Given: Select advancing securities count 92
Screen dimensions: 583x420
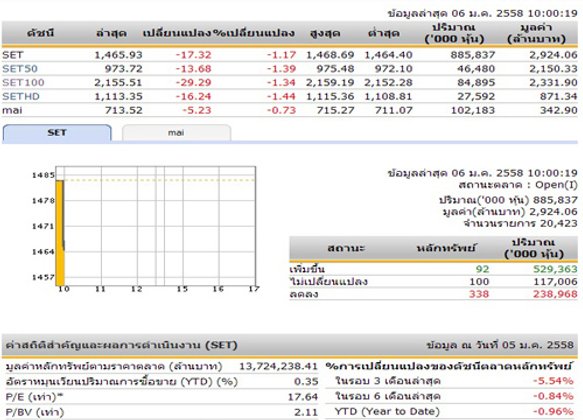Looking at the screenshot, I should point(483,269).
